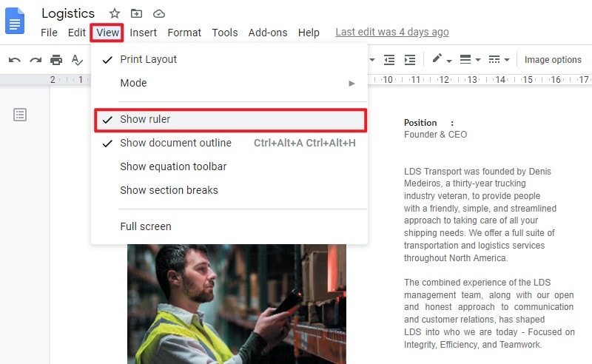The image size is (592, 364).
Task: Click the spell check icon
Action: pyautogui.click(x=77, y=60)
